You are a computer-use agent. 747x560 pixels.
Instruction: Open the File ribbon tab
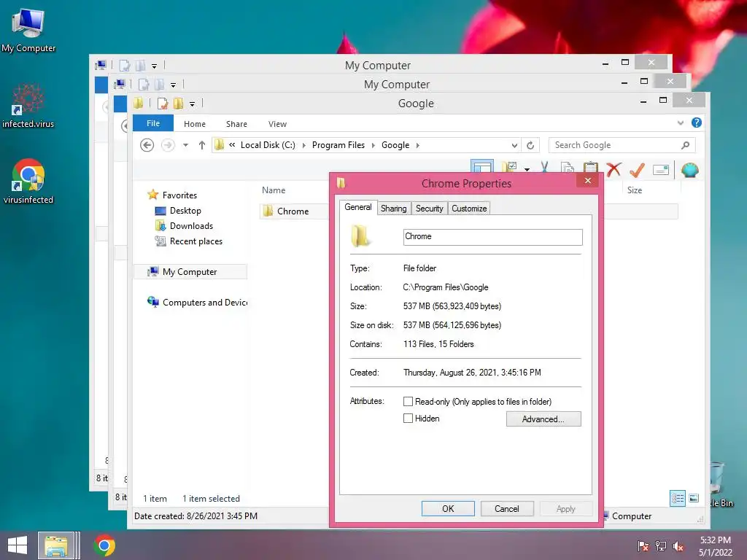[153, 123]
